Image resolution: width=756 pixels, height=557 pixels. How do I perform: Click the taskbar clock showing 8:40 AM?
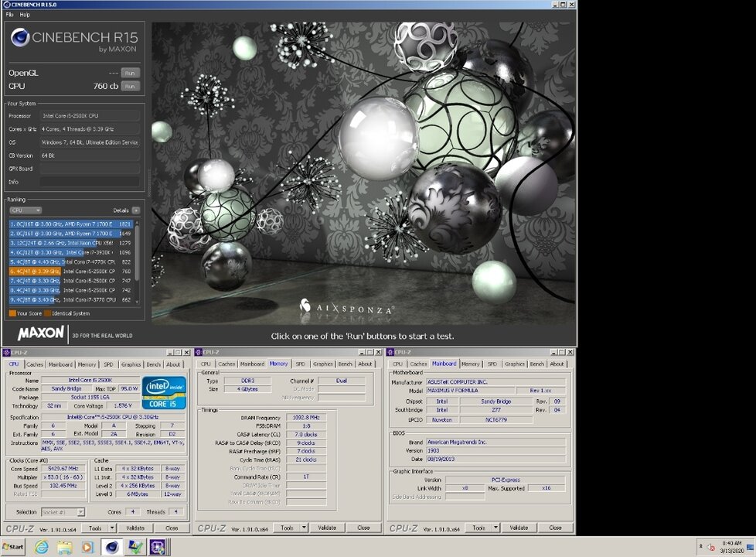click(732, 547)
